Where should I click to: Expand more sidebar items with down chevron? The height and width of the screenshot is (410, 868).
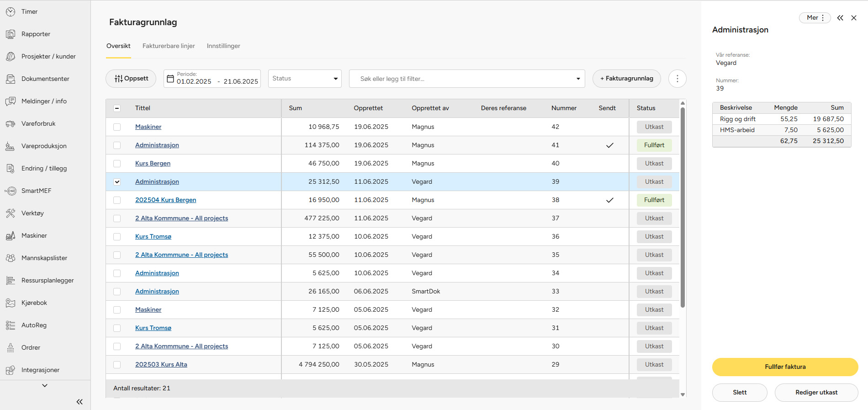click(45, 385)
